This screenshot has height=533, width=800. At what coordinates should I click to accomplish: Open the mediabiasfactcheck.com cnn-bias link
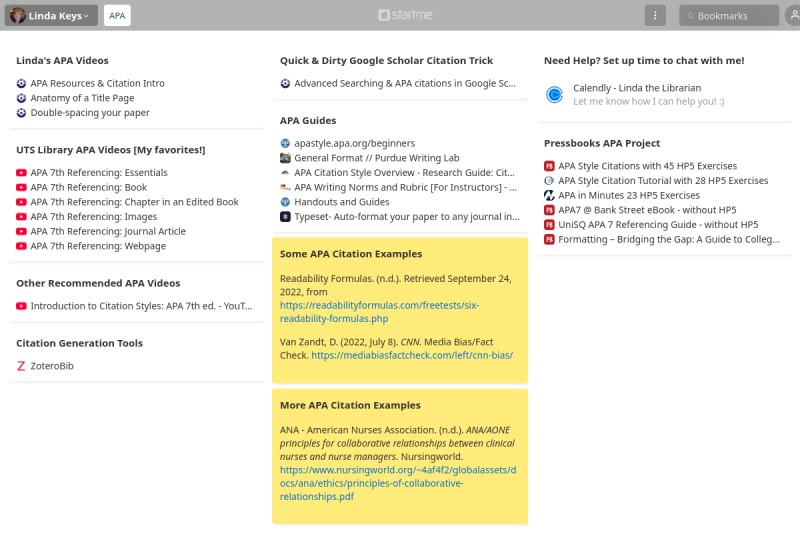(412, 355)
